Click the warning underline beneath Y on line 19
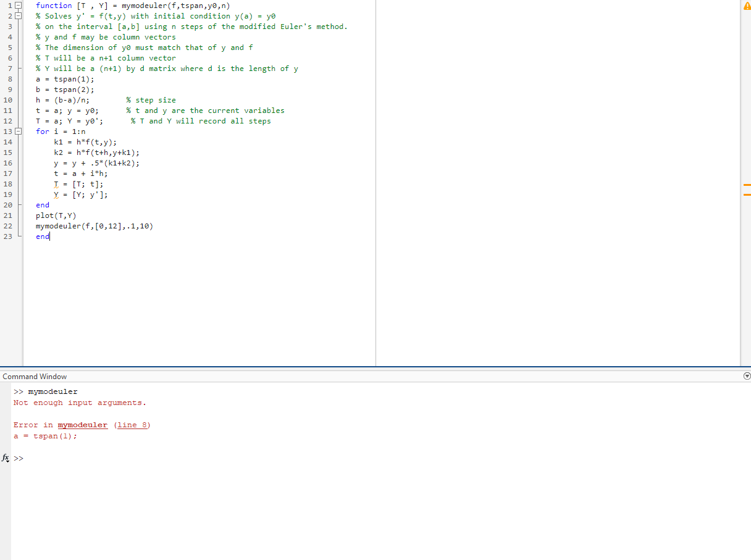Image resolution: width=751 pixels, height=560 pixels. [56, 197]
